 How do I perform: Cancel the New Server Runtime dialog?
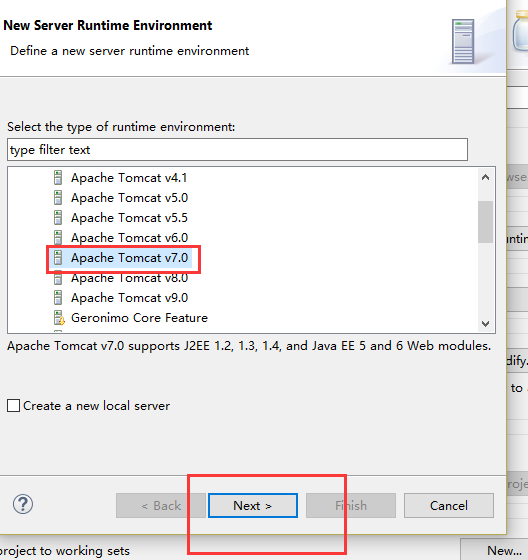(449, 505)
